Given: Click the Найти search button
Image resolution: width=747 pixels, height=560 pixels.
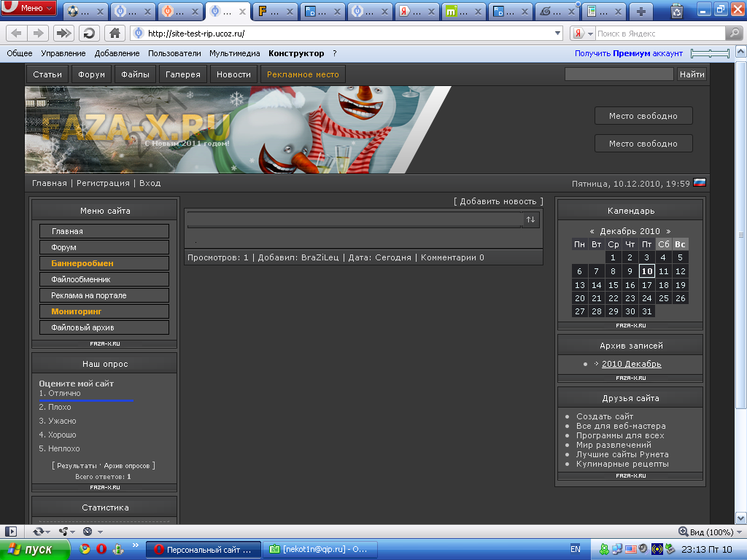Looking at the screenshot, I should [x=692, y=74].
